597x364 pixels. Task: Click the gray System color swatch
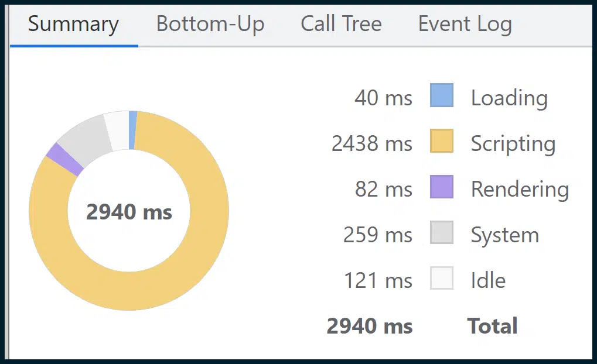coord(442,233)
